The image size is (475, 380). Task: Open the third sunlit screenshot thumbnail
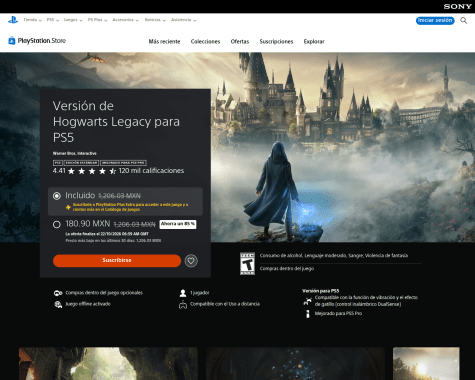(x=426, y=364)
